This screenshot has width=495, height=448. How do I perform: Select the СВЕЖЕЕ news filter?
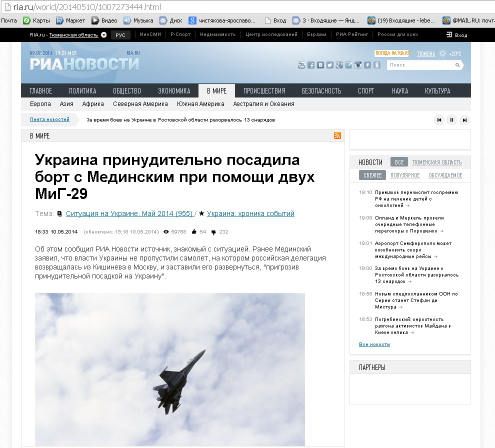tap(372, 175)
